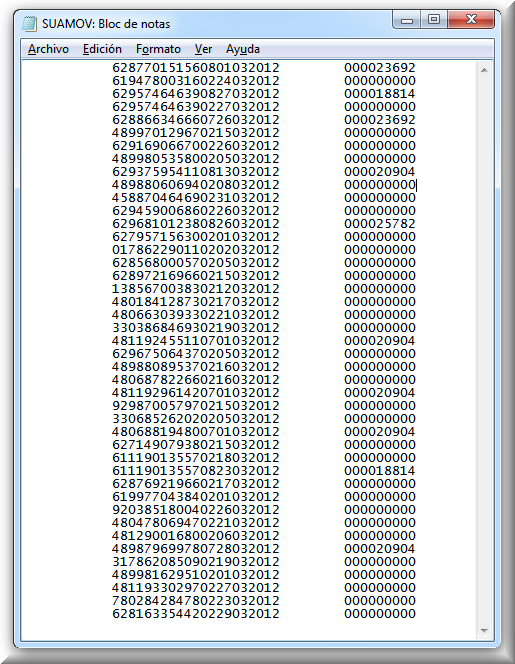
Task: Click the value 000018814 on third line
Action: pyautogui.click(x=380, y=94)
